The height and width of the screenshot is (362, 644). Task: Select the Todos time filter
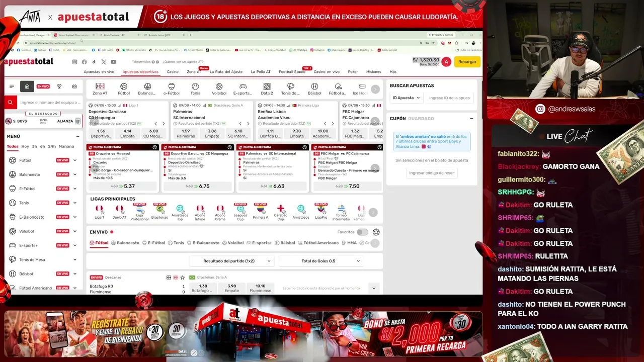pyautogui.click(x=13, y=146)
